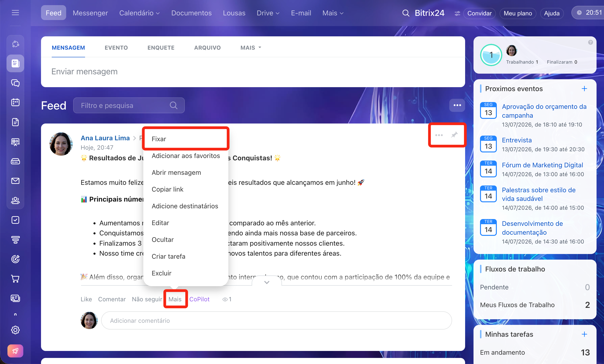604x364 pixels.
Task: Expand the Calendário dropdown in top navigation
Action: click(x=139, y=13)
